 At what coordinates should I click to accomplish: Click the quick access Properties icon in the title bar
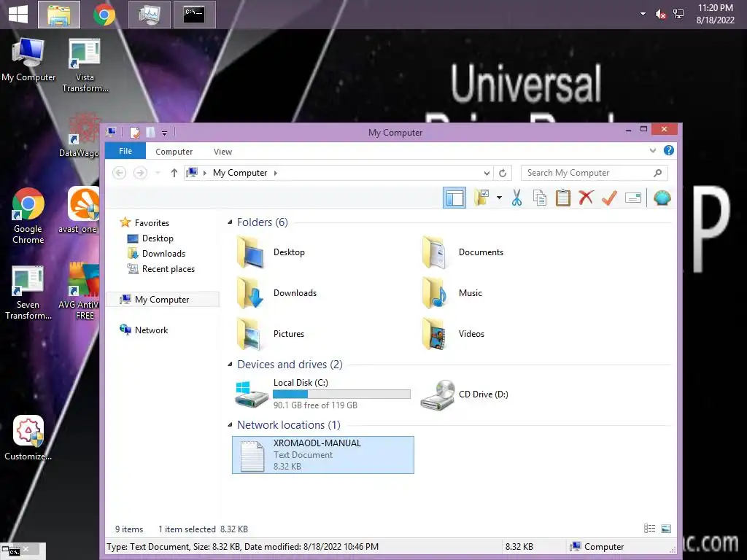tap(135, 132)
